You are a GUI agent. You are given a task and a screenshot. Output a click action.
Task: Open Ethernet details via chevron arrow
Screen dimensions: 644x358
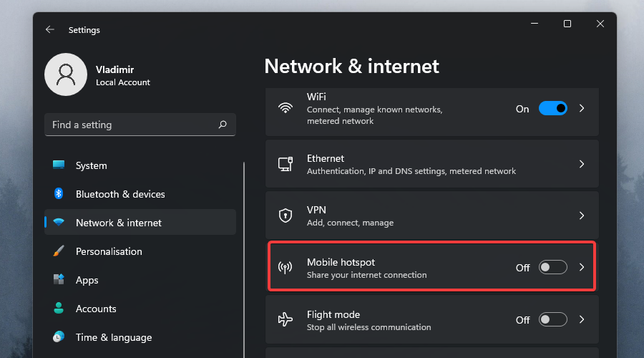pos(582,164)
